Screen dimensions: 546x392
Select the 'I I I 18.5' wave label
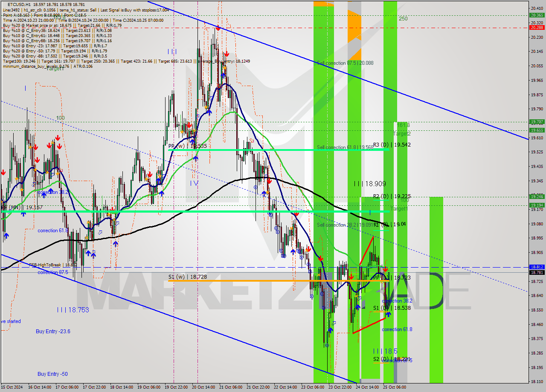385,351
